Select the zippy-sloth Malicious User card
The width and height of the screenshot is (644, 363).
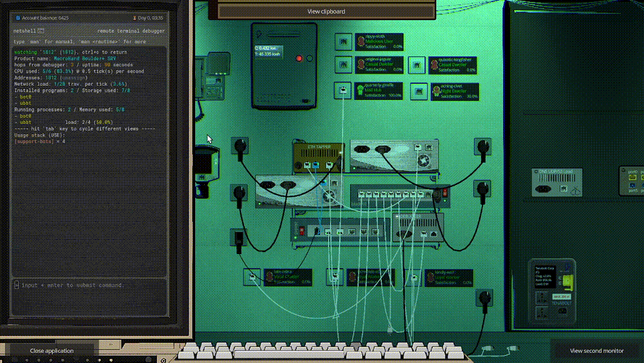point(379,42)
